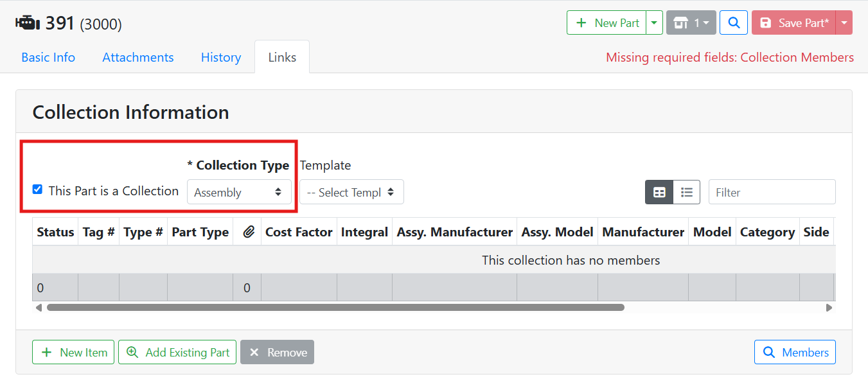The height and width of the screenshot is (379, 868).
Task: Click the New Item button
Action: click(x=74, y=352)
